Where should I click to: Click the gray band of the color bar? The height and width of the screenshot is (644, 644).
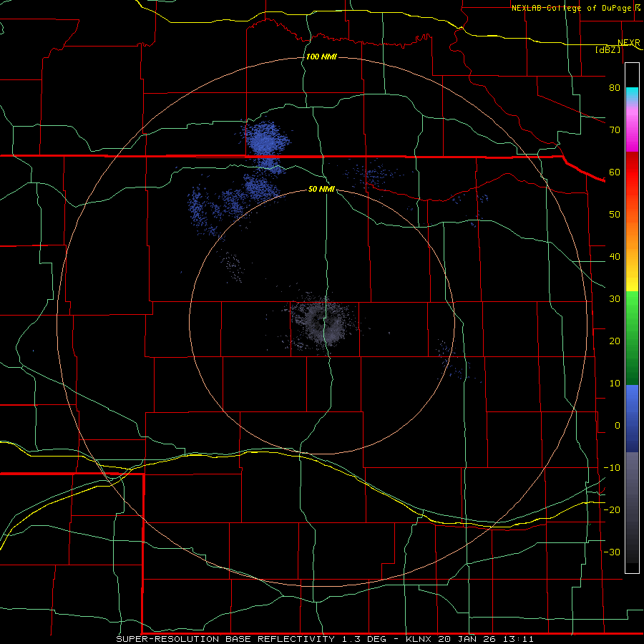[632, 507]
